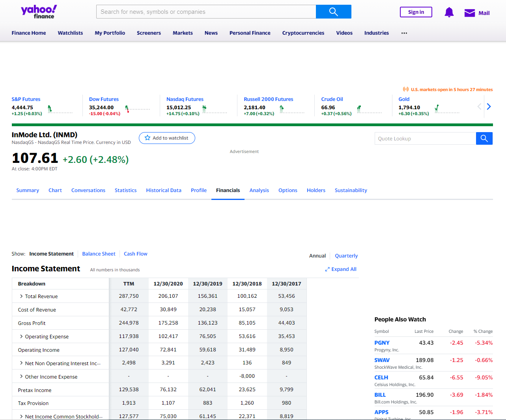Open Mail envelope icon
The width and height of the screenshot is (506, 420).
pyautogui.click(x=469, y=13)
